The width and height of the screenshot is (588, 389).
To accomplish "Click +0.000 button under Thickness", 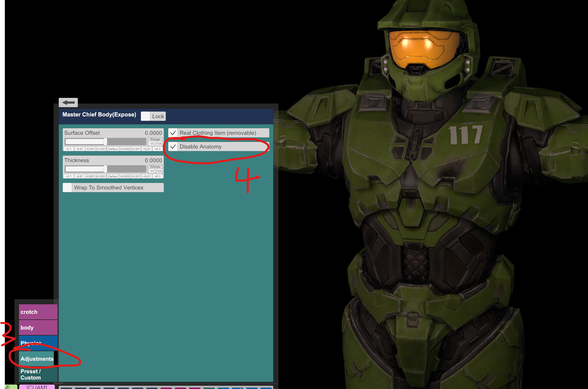I will [x=125, y=176].
